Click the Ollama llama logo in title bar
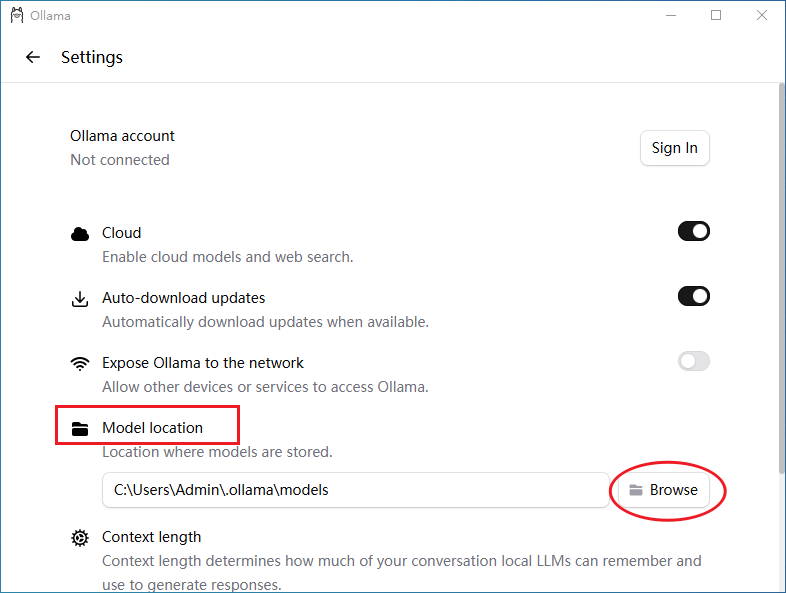This screenshot has height=593, width=786. pos(17,15)
